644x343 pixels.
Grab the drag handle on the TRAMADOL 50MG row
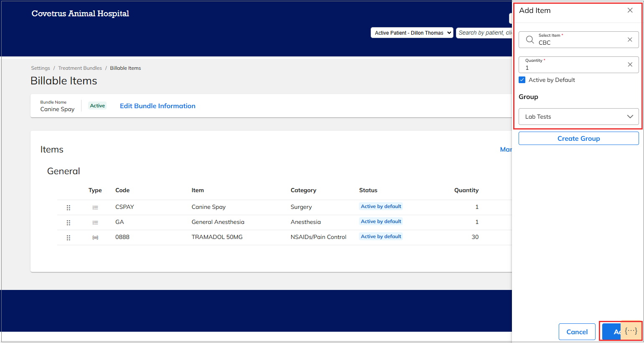(x=68, y=237)
